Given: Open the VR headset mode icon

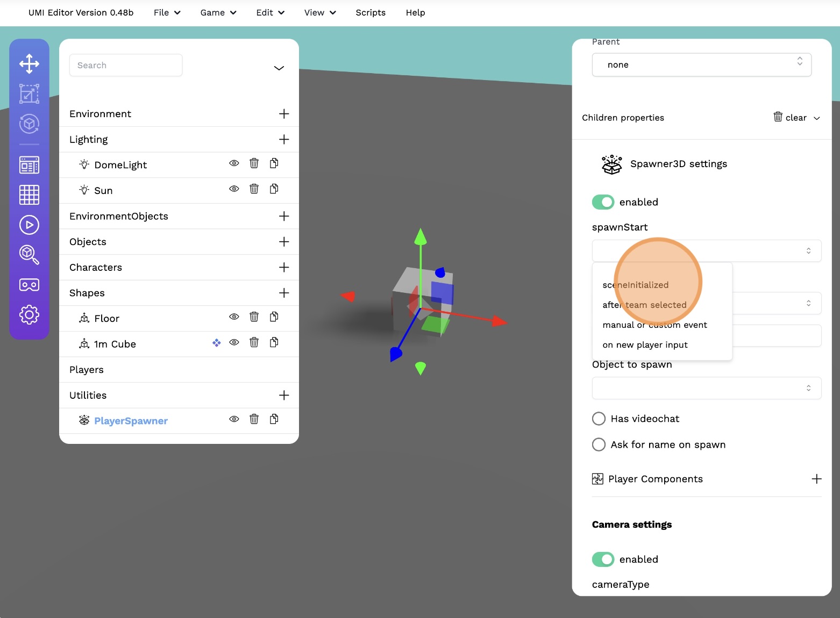Looking at the screenshot, I should 29,285.
